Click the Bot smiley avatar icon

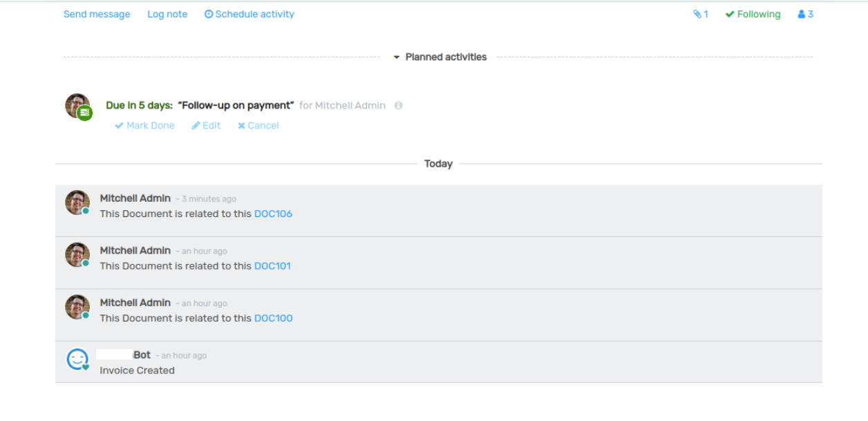pyautogui.click(x=77, y=359)
